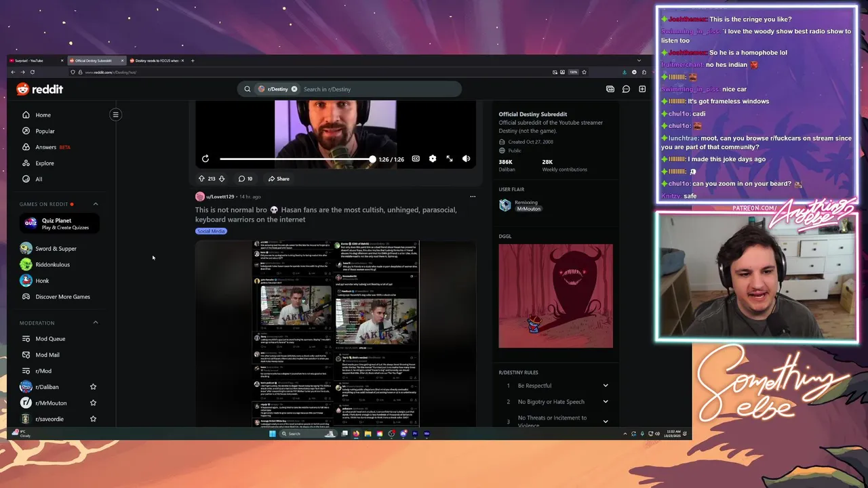Mute the video with speaker icon
The height and width of the screenshot is (488, 868).
tap(466, 159)
